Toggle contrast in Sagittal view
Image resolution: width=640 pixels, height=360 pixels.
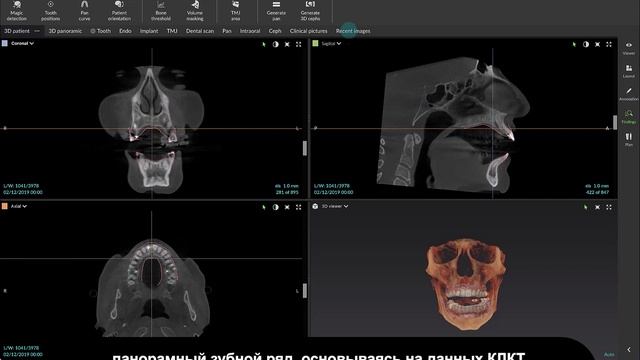coord(586,44)
